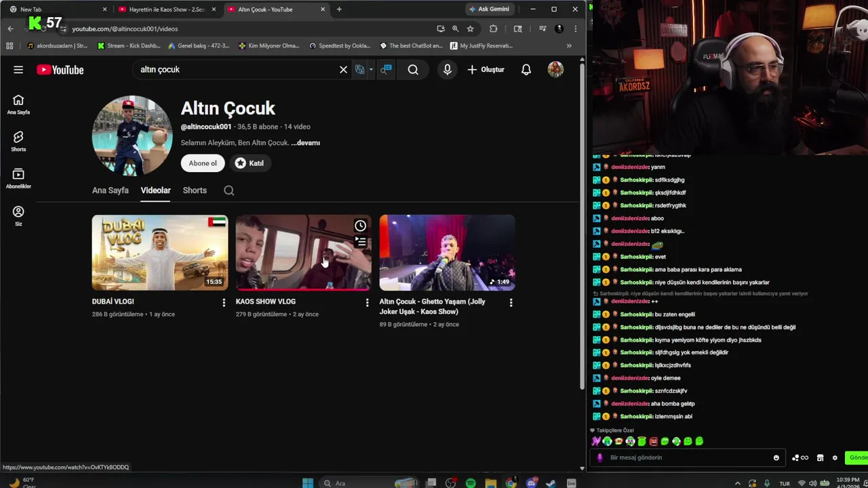Select the Videolar channel tab
Screen dimensions: 868x488
(155, 190)
